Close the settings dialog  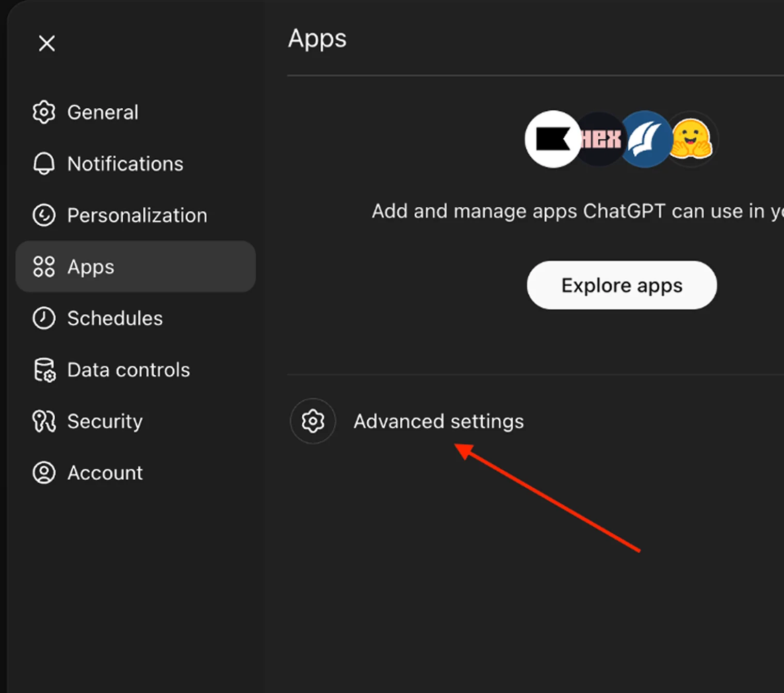pos(46,43)
